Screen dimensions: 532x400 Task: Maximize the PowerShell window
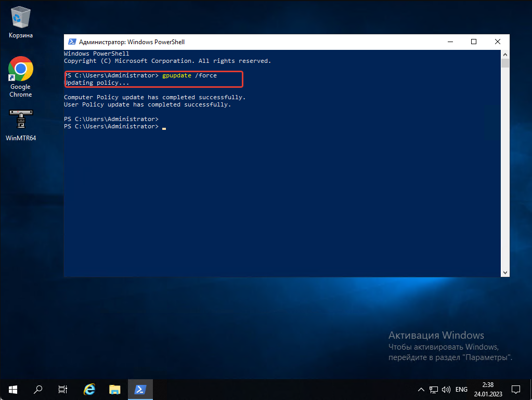pyautogui.click(x=473, y=42)
